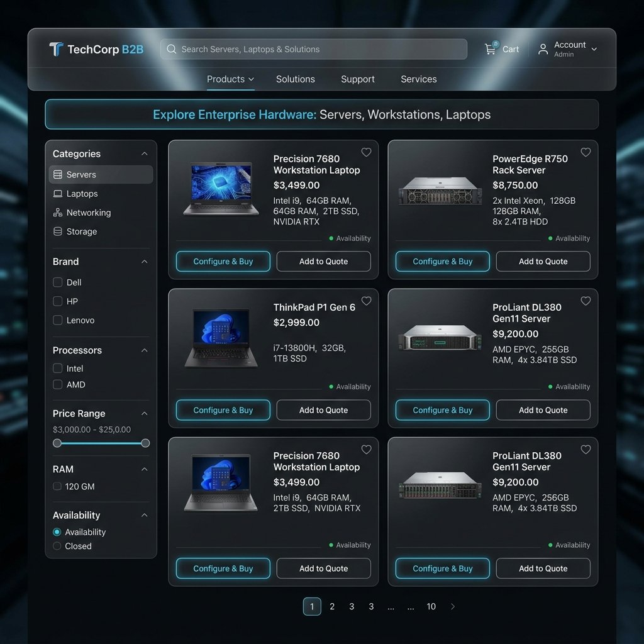
Task: Collapse the Categories filter section
Action: [x=144, y=153]
